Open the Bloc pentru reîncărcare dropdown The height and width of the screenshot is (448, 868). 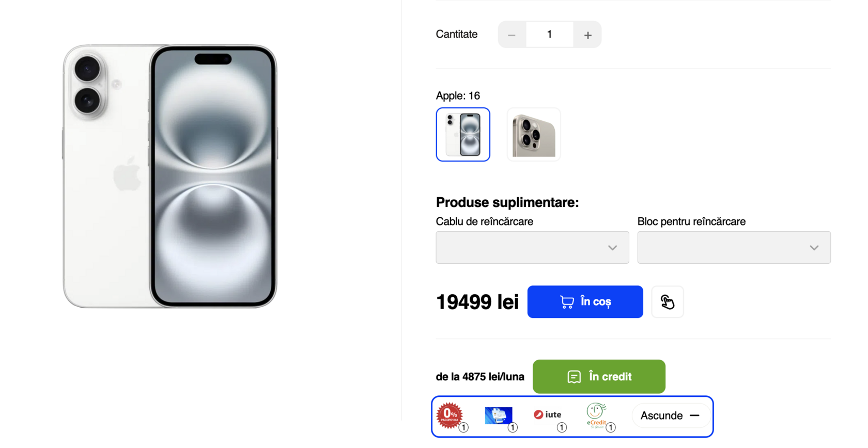[x=734, y=247]
